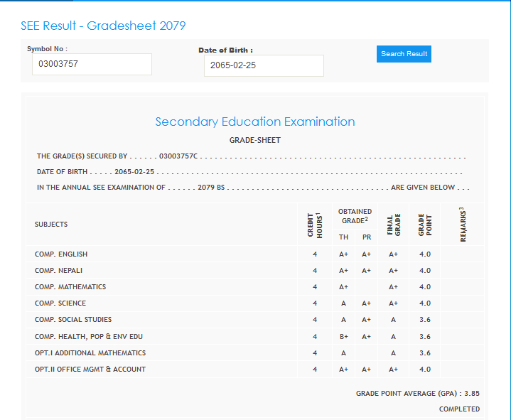This screenshot has height=420, width=511.
Task: Select the COMP. MATHEMATICS subject cell
Action: pos(70,287)
